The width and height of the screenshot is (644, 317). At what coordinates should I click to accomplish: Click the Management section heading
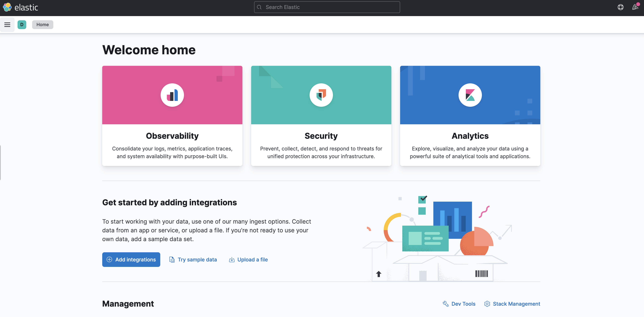128,304
